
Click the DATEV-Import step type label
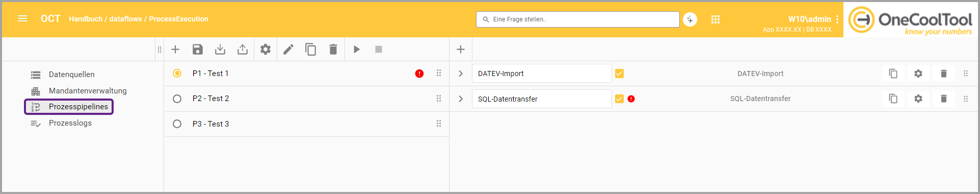(x=760, y=74)
